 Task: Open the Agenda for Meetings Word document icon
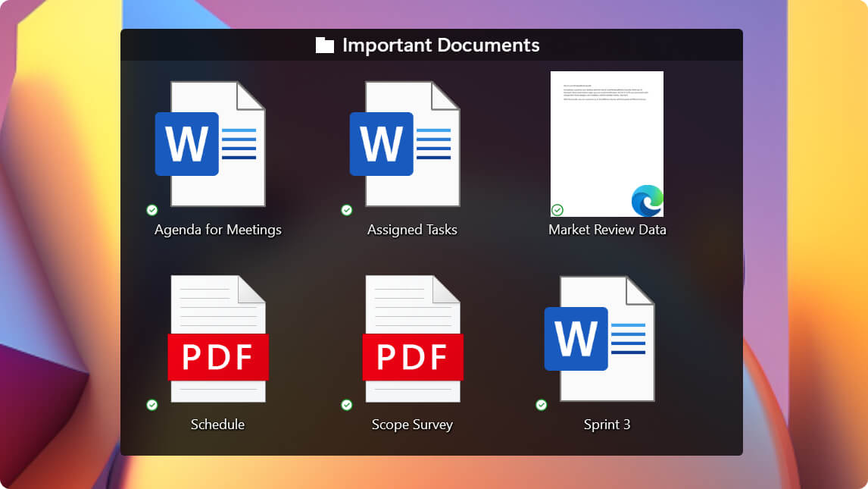point(211,144)
